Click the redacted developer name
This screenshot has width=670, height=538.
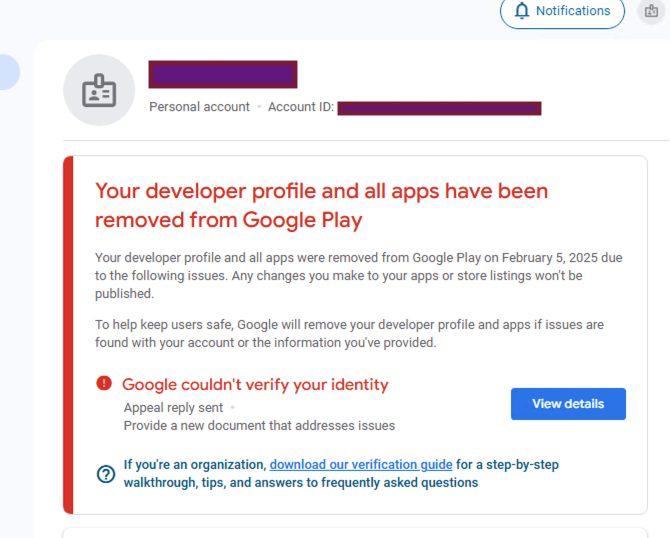223,74
